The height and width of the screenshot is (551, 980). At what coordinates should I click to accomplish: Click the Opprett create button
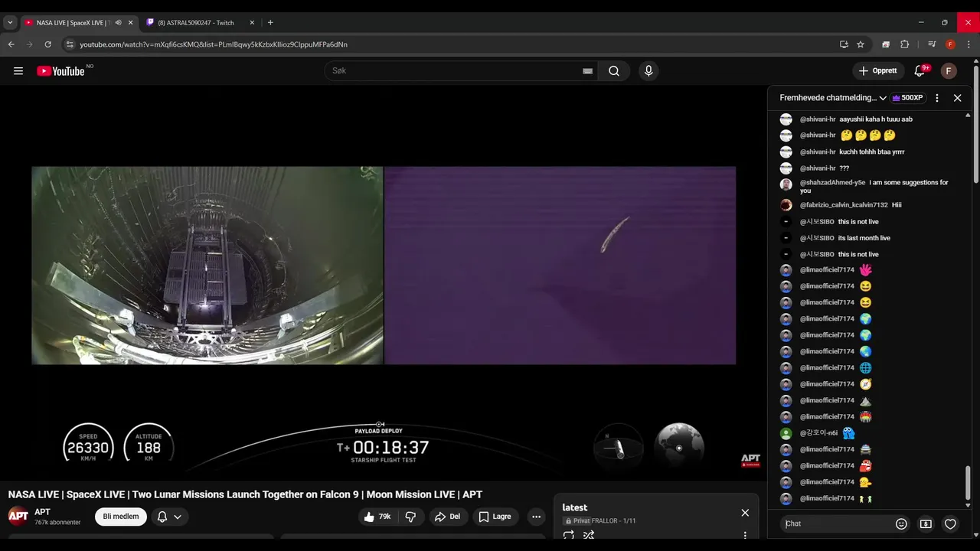click(x=878, y=71)
